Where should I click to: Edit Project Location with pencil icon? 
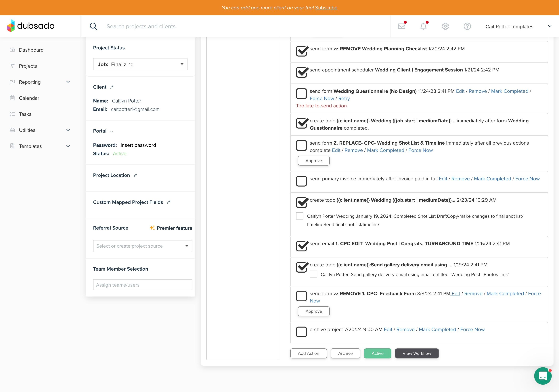click(136, 175)
